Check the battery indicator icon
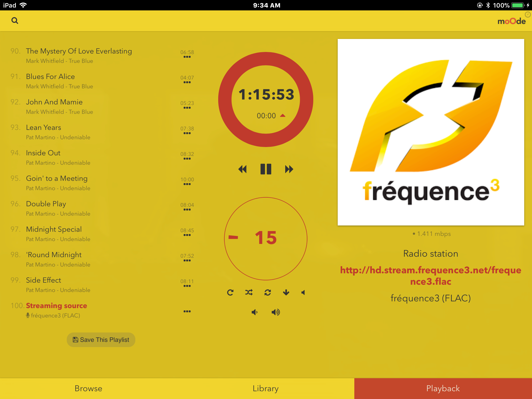This screenshot has height=399, width=532. (x=518, y=5)
